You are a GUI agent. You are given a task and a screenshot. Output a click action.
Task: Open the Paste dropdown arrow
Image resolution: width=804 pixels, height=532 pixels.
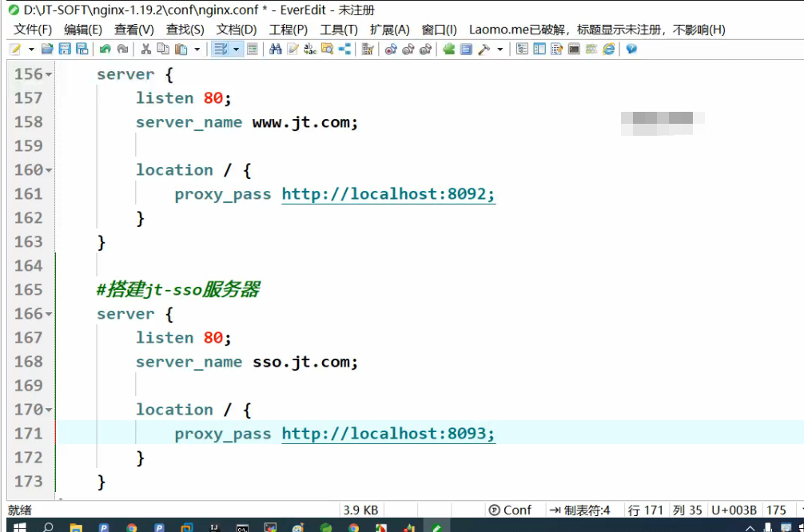click(x=197, y=50)
